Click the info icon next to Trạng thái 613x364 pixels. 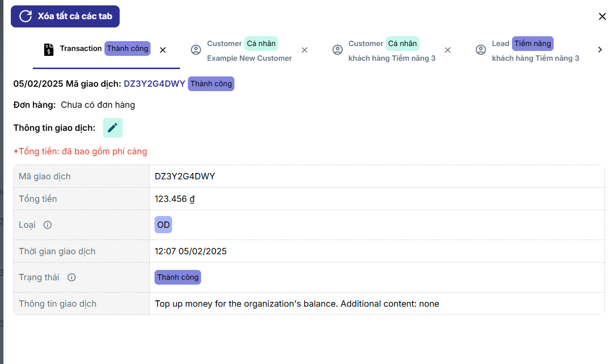72,277
